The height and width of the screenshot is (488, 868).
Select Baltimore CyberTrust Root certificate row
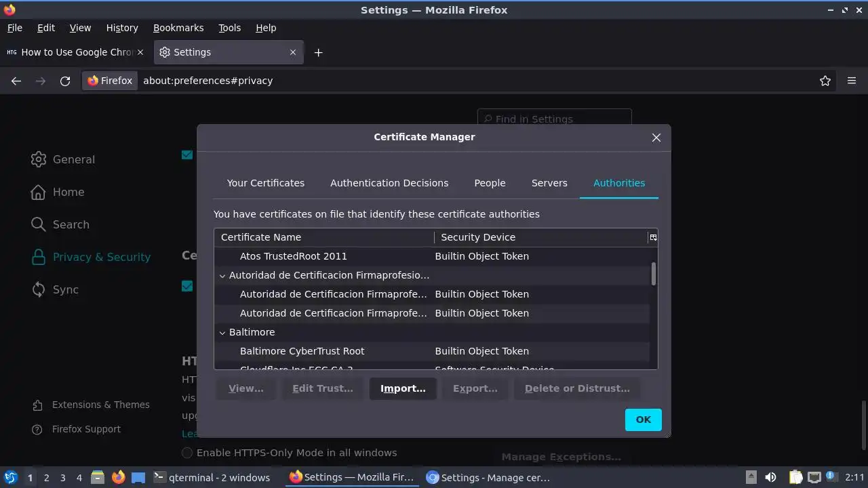click(x=431, y=351)
